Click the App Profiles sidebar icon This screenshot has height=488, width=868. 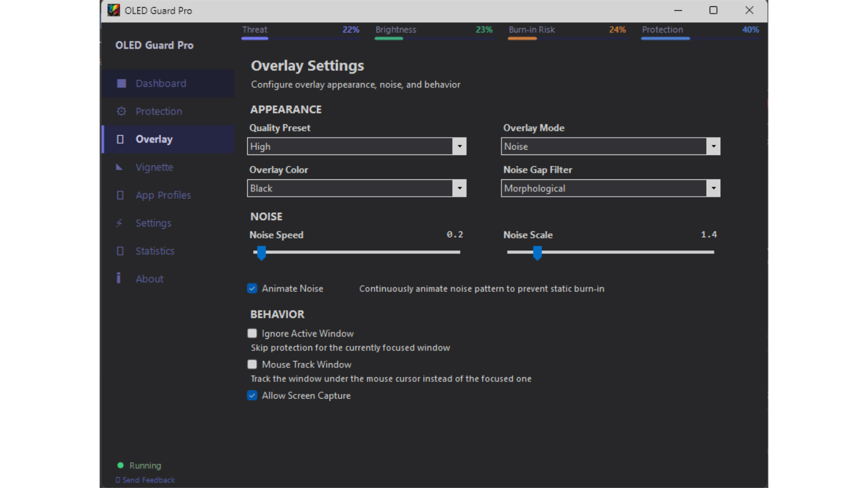pos(120,195)
